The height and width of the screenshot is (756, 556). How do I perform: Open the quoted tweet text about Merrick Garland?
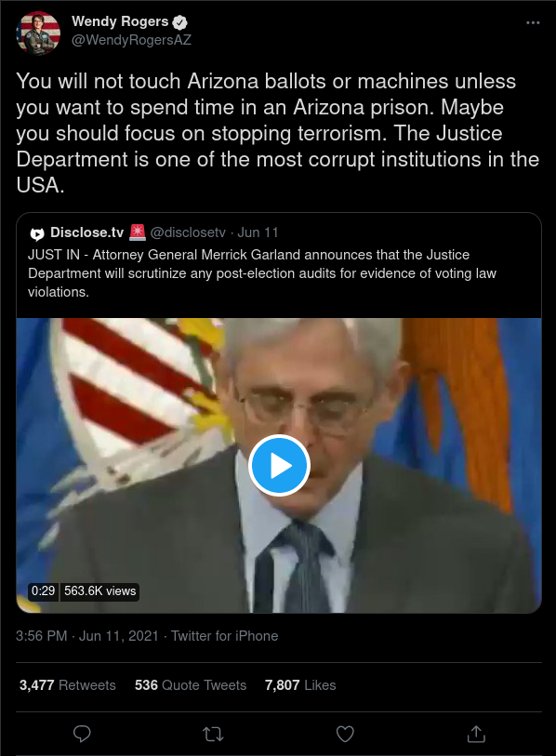262,273
